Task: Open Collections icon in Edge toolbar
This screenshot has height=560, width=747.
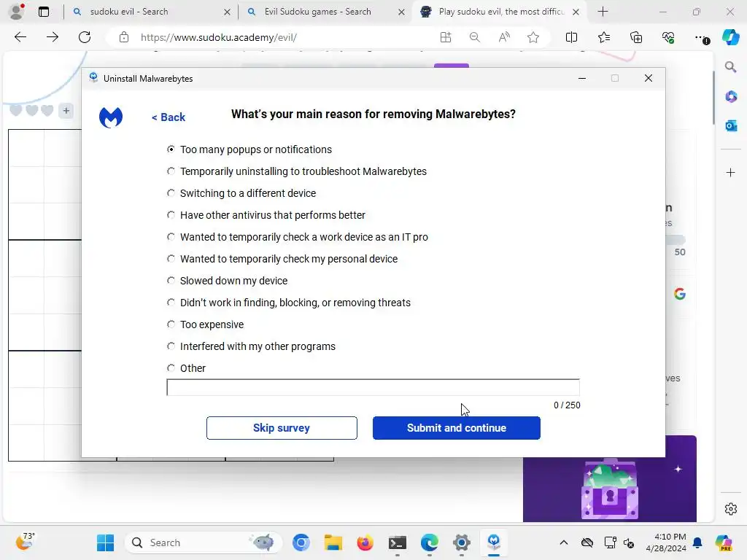Action: (636, 37)
